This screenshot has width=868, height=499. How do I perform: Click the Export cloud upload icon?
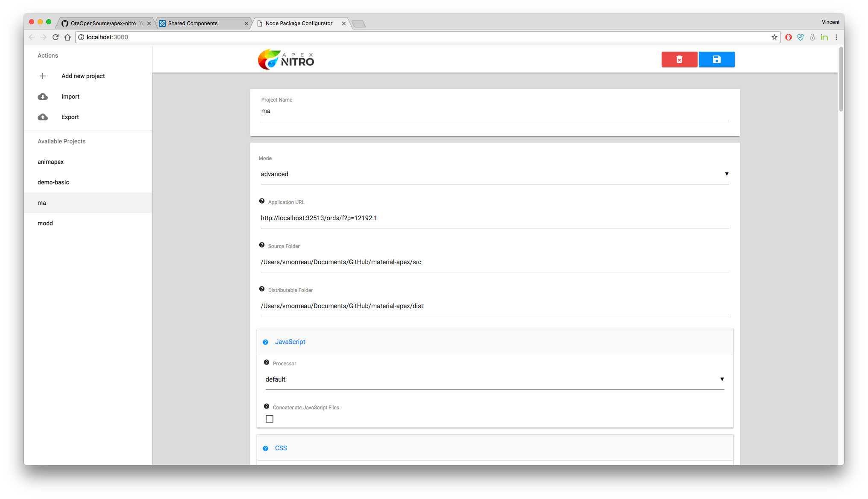tap(43, 117)
